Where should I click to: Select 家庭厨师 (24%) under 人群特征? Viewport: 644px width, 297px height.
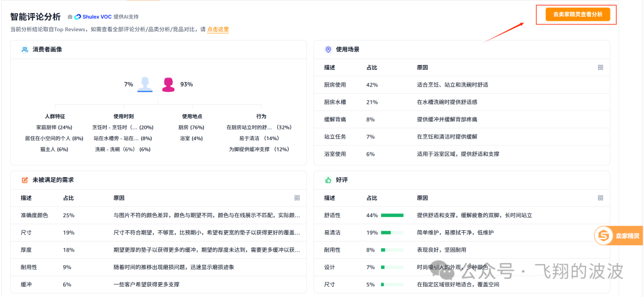tap(55, 128)
